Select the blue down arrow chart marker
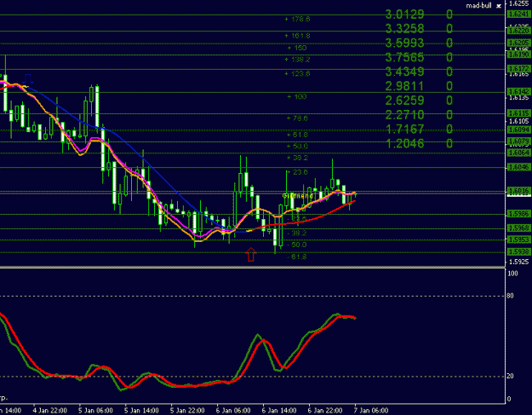Screen dimensions: 532x415 28,78
